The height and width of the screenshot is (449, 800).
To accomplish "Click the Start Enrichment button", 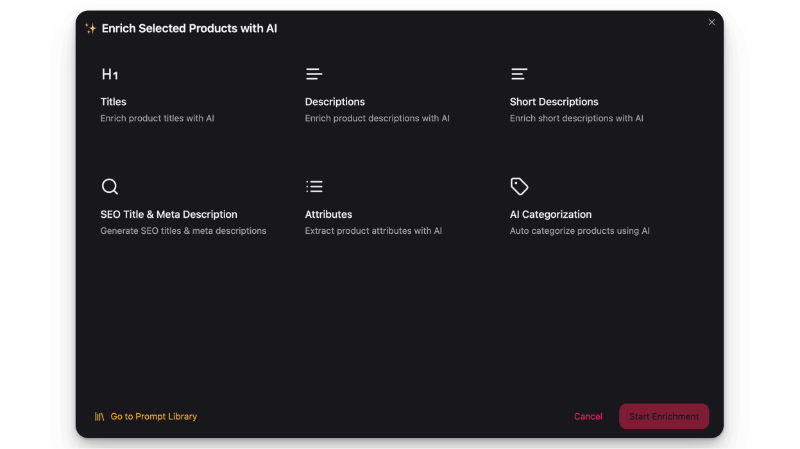I will point(664,417).
